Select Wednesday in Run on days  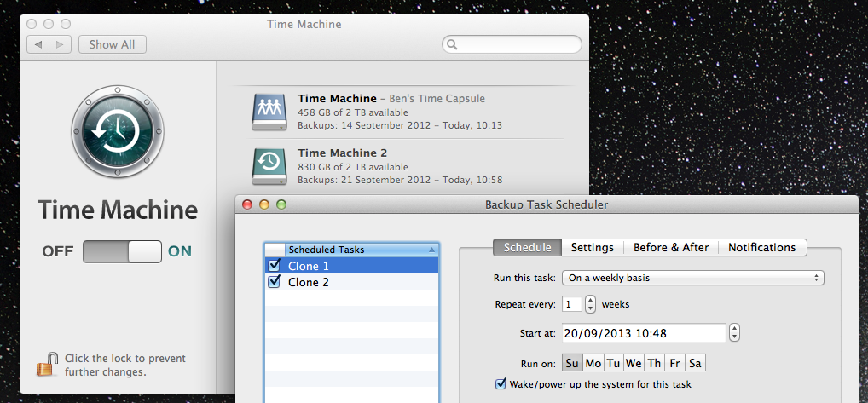click(x=634, y=363)
